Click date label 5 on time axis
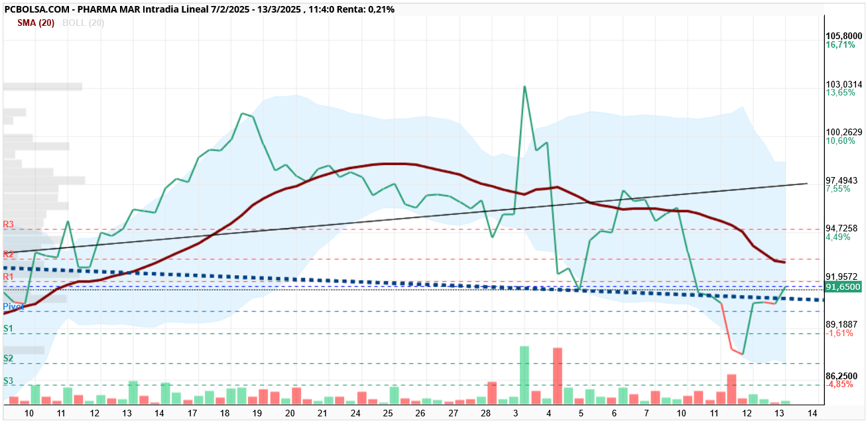This screenshot has width=868, height=423. (582, 412)
